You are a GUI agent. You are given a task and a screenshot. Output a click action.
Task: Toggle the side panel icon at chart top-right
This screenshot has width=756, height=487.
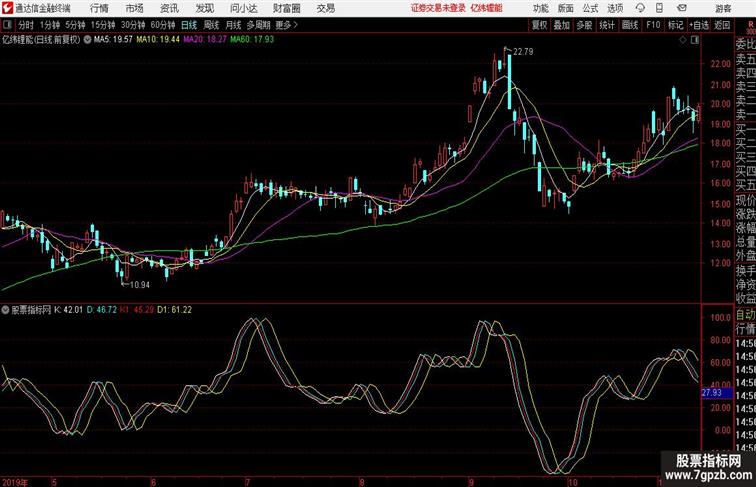(695, 40)
